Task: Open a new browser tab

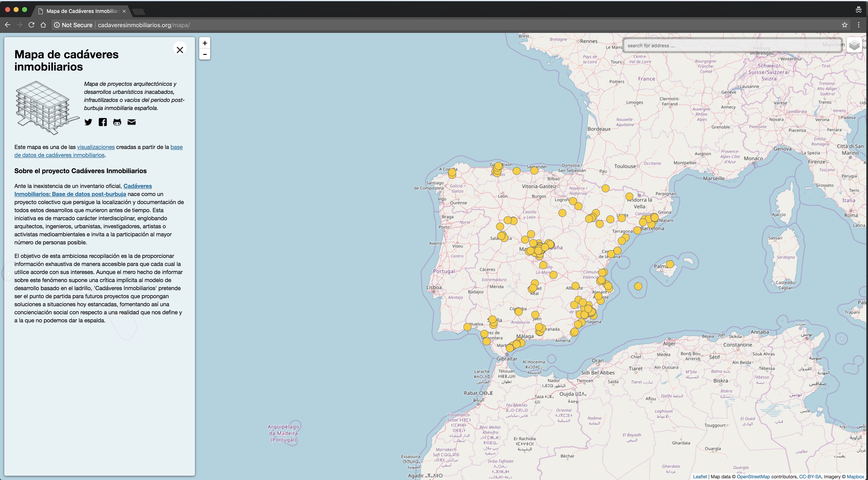Action: [139, 12]
